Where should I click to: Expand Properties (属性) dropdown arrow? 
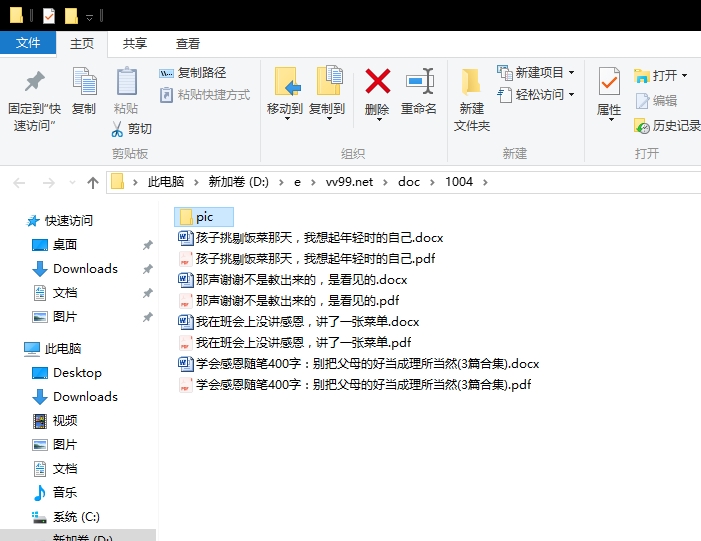pyautogui.click(x=610, y=120)
